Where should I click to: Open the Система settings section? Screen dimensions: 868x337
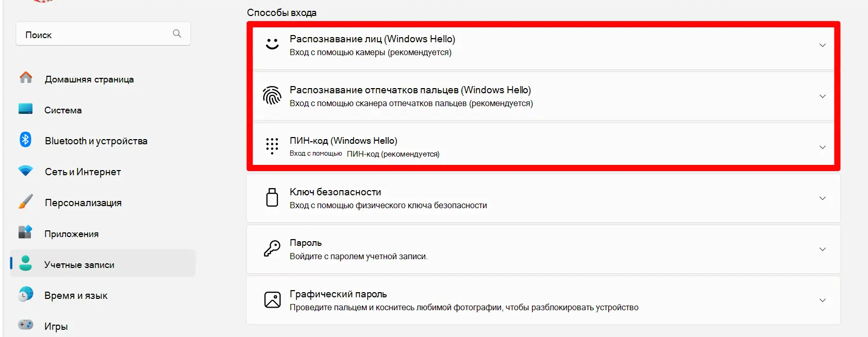click(63, 110)
